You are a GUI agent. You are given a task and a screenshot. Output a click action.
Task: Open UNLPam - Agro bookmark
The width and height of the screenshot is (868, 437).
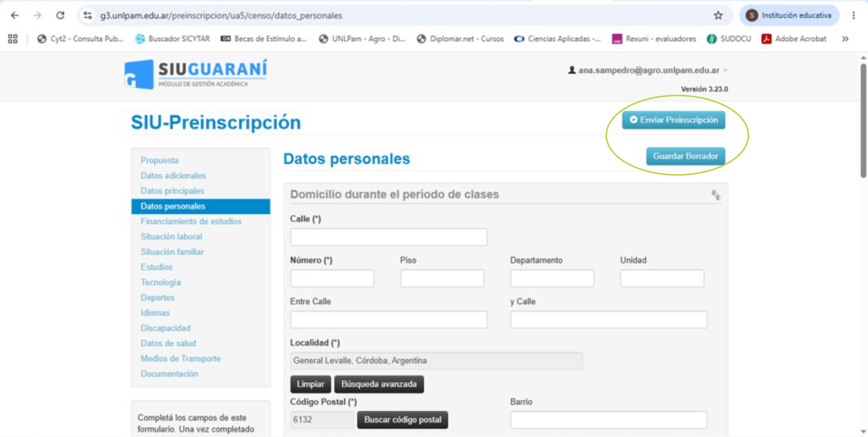click(x=362, y=39)
